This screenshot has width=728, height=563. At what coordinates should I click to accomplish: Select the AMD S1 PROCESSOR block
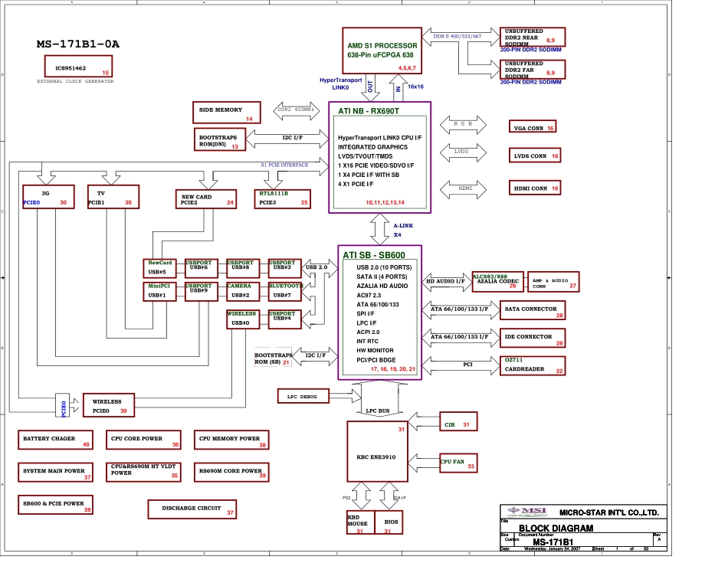(382, 51)
